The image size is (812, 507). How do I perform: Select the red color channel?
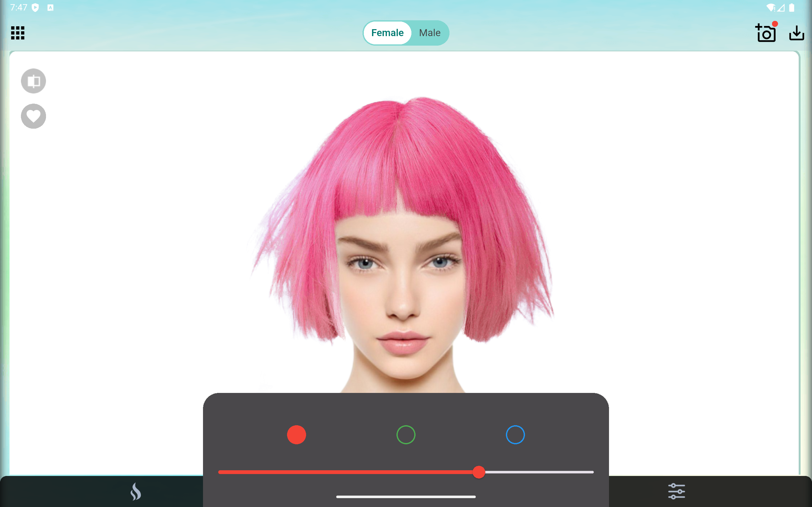[x=297, y=434]
